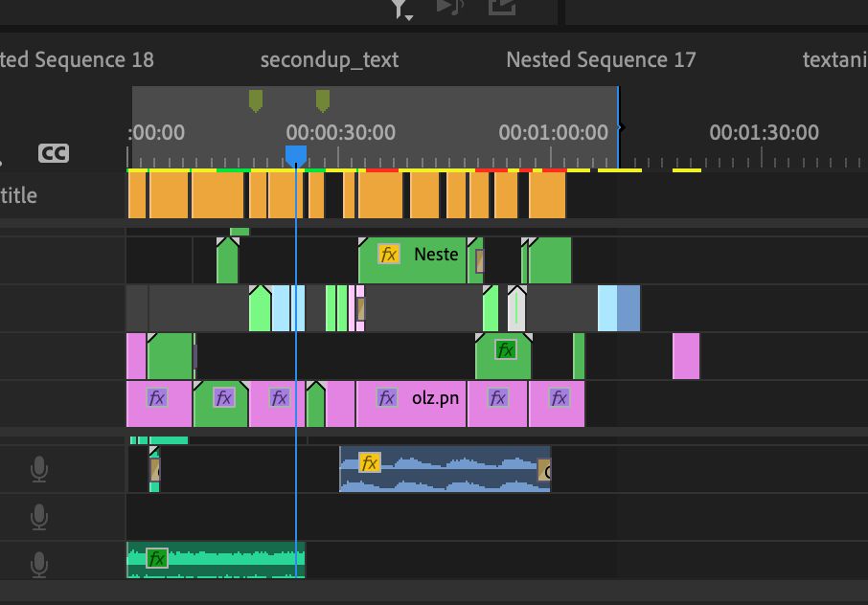Click the out-point edge of the work area

(618, 127)
